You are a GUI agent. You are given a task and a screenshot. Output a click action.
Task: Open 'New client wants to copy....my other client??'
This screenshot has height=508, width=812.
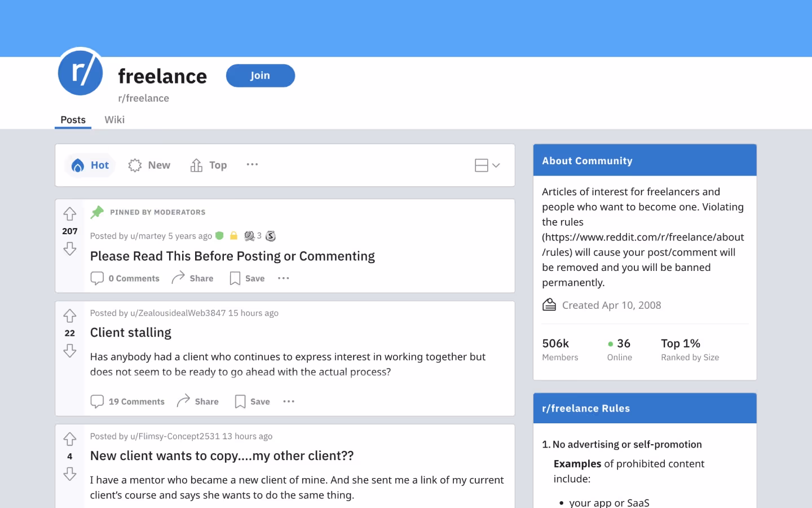click(x=222, y=456)
